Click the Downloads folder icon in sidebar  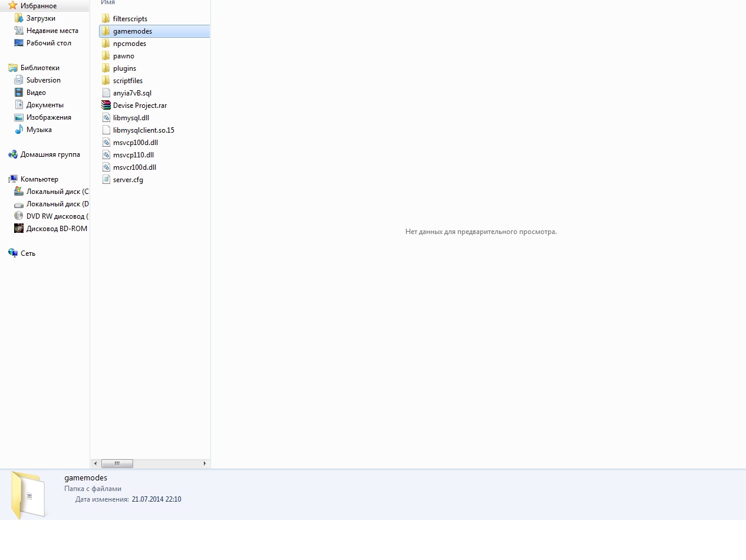(19, 18)
